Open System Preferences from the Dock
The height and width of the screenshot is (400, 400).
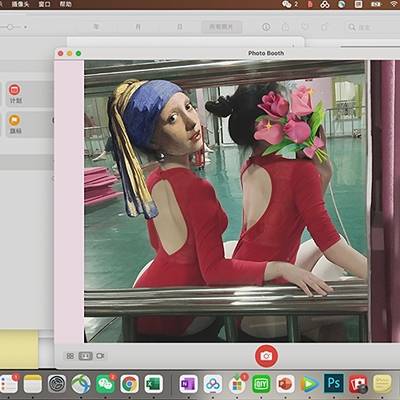(57, 384)
